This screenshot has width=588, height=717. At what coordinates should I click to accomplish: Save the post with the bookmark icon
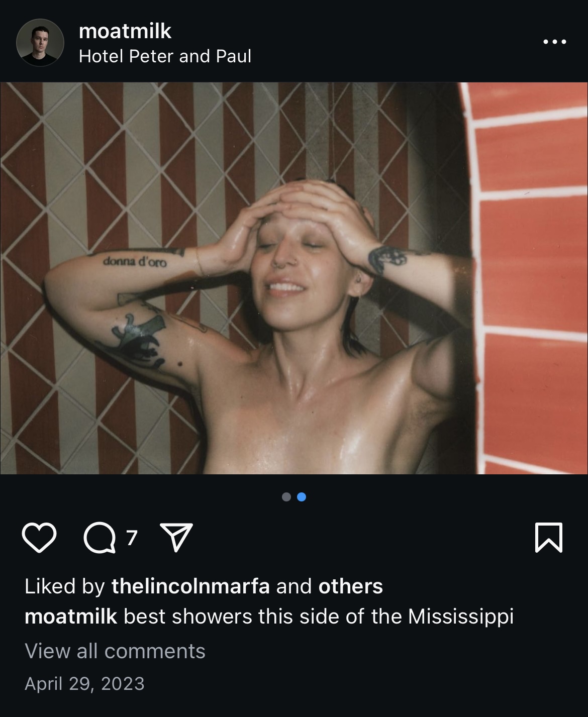[x=549, y=538]
